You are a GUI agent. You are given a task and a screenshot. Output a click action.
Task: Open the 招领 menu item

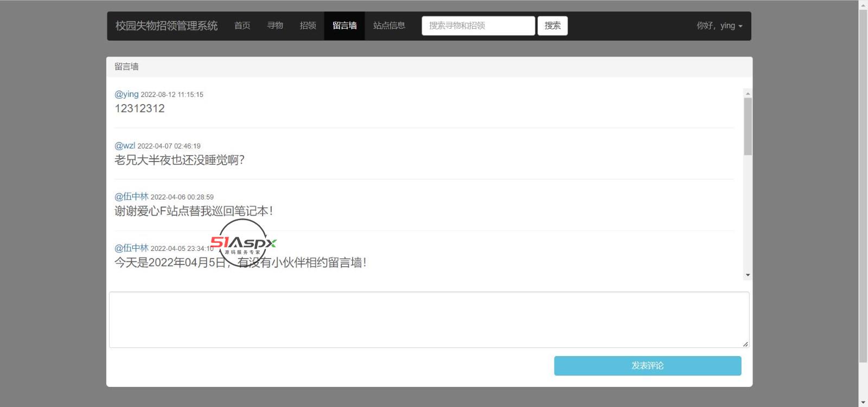pos(308,25)
